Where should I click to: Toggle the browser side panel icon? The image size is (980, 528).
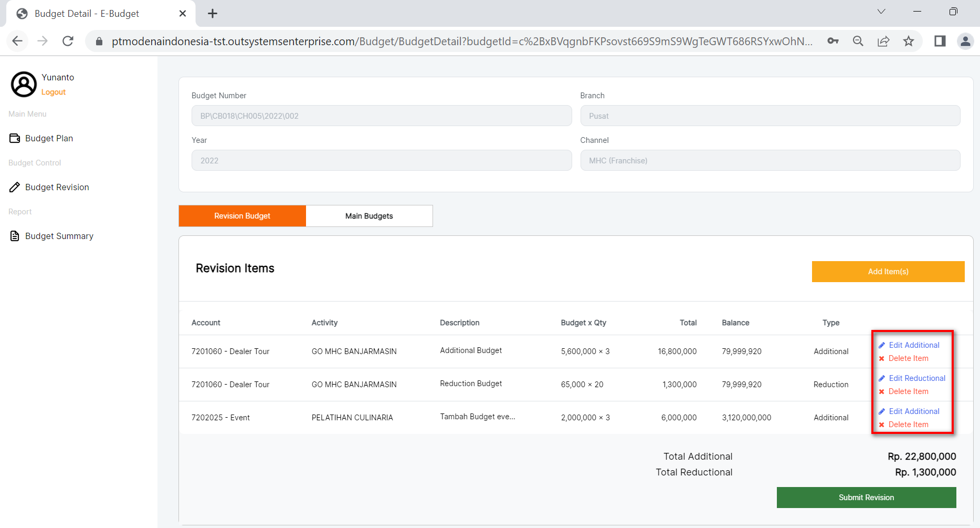click(x=940, y=41)
